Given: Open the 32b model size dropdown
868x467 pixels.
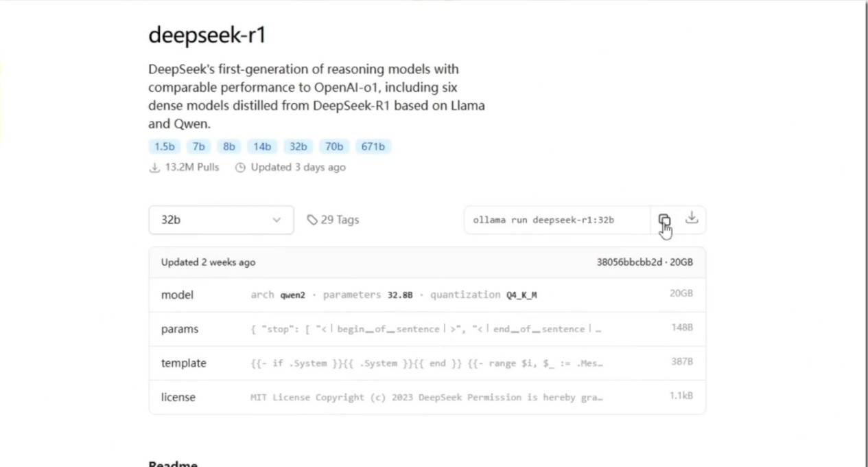Looking at the screenshot, I should tap(221, 220).
